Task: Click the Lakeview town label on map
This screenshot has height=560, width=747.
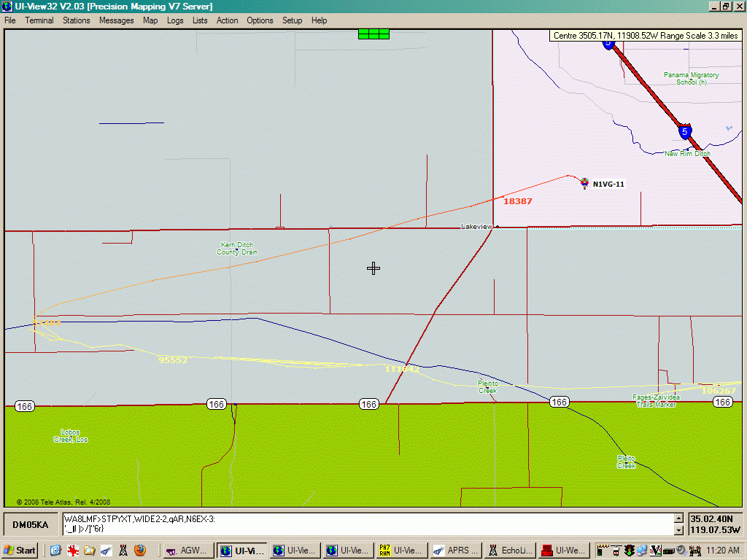Action: click(x=476, y=227)
